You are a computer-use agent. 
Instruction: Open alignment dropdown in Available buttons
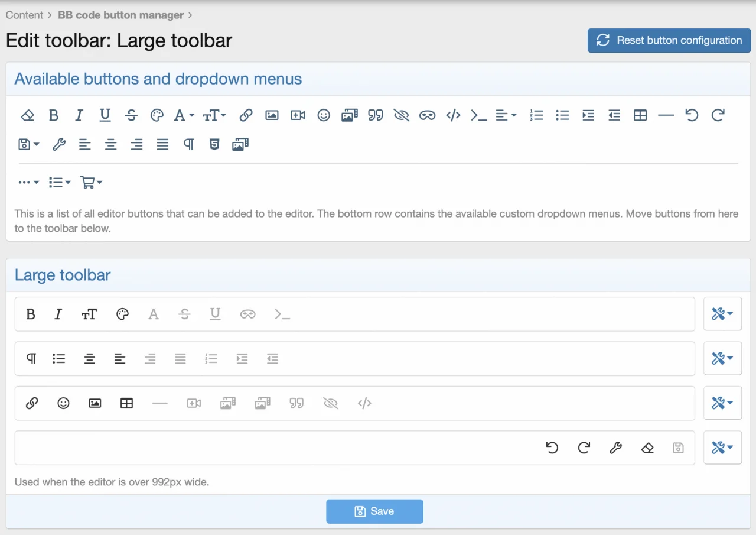[506, 116]
